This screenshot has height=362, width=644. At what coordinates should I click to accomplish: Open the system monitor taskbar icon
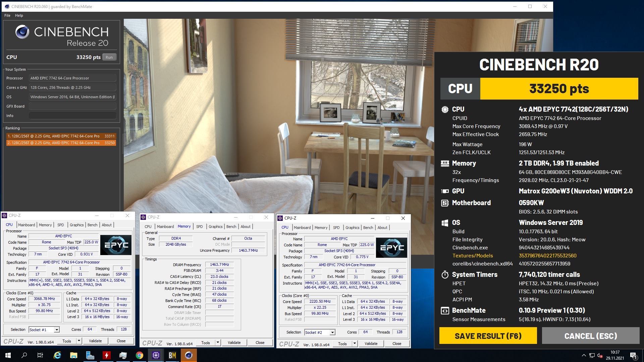coord(123,355)
